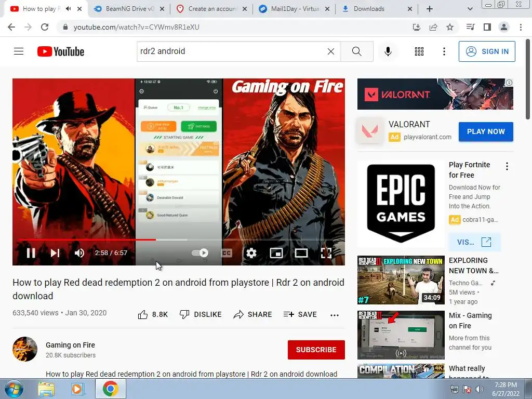This screenshot has width=532, height=399.
Task: Click the VIS... visit site button
Action: pyautogui.click(x=474, y=242)
